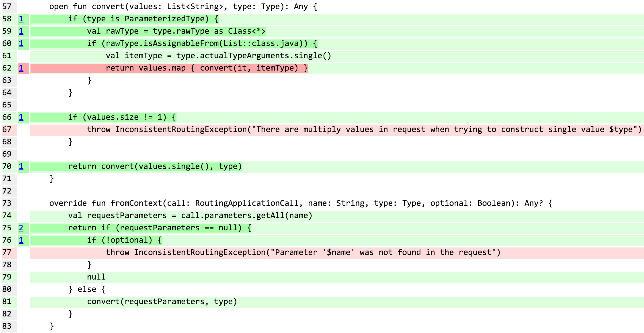Click the 'override fun fromContext' declaration
Viewport: 644px width, 333px height.
301,203
